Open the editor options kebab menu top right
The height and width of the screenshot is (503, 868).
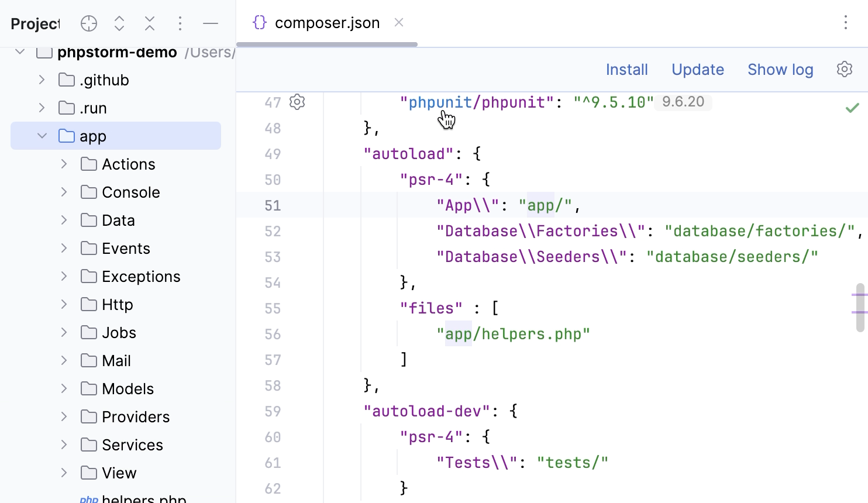(x=846, y=22)
